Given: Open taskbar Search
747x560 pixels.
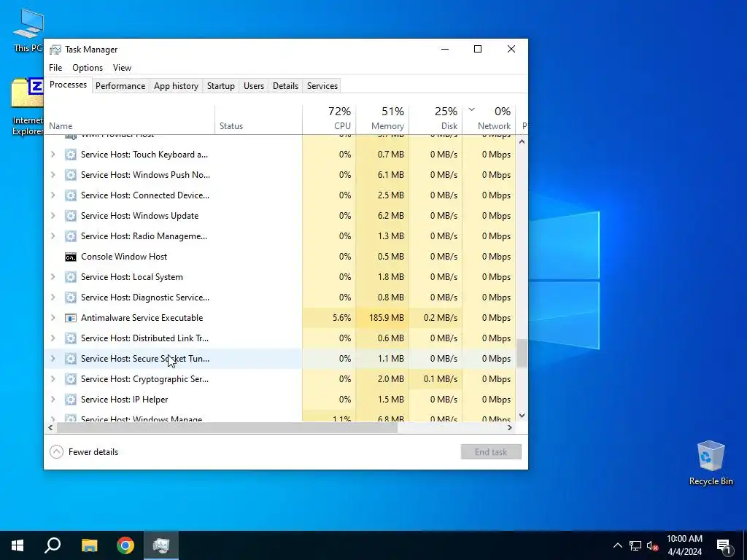Looking at the screenshot, I should [x=53, y=545].
